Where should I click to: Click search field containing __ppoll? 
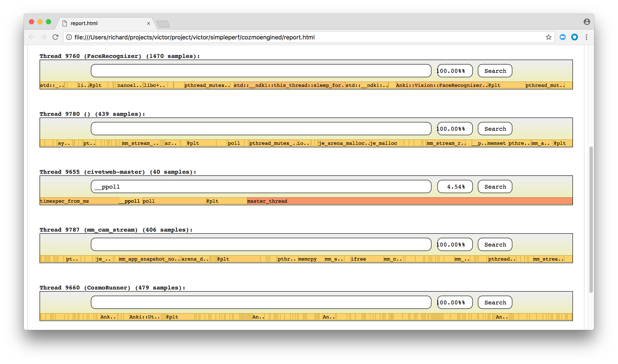261,187
